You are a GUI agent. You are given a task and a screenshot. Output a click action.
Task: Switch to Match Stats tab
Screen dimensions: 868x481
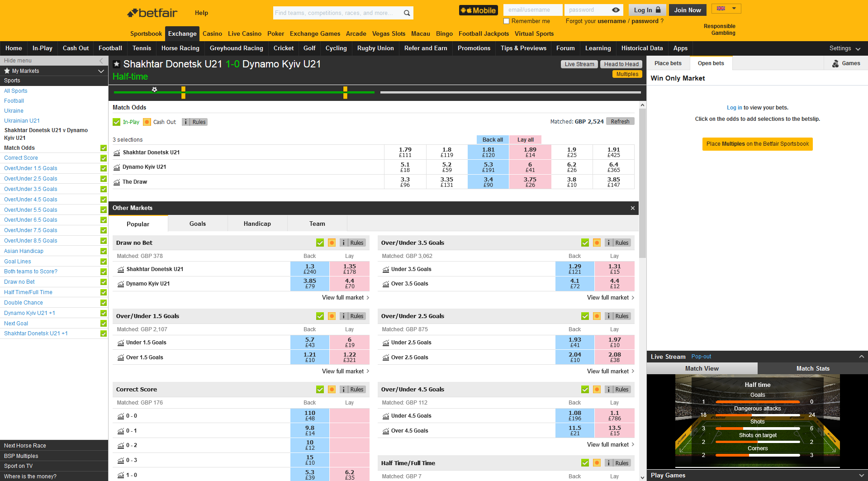(x=813, y=368)
